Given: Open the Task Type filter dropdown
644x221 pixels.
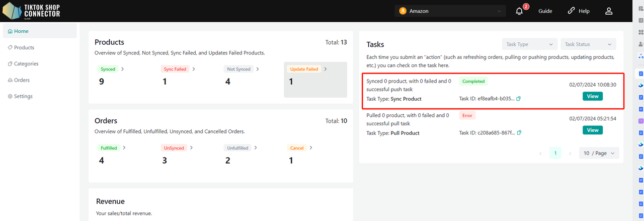Looking at the screenshot, I should 529,44.
